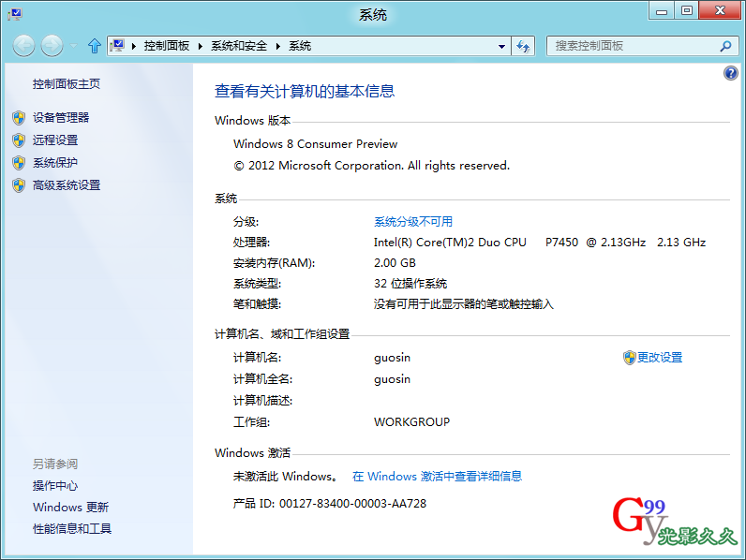Open 高级系统设置 link
Screen dimensions: 746x560
click(67, 185)
